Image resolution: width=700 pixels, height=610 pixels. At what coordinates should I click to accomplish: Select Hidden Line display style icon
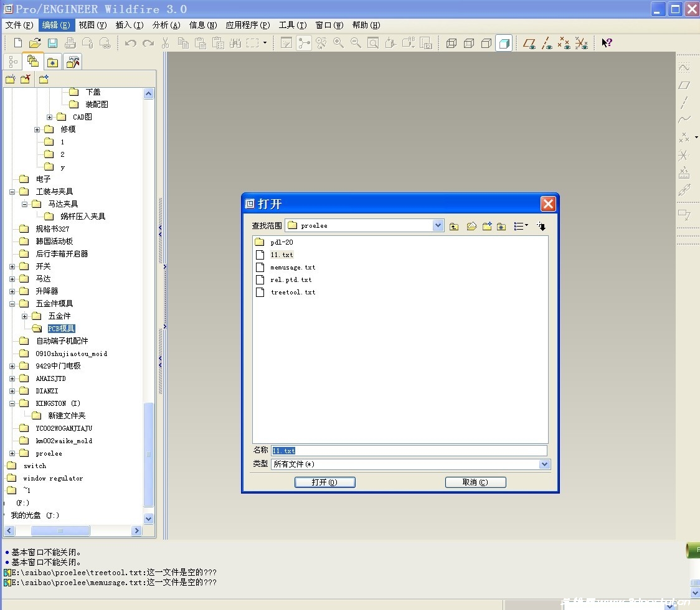469,44
